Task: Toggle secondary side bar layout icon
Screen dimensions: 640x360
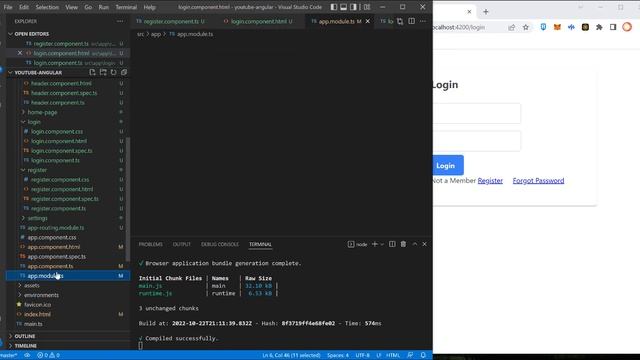Action: tap(353, 7)
